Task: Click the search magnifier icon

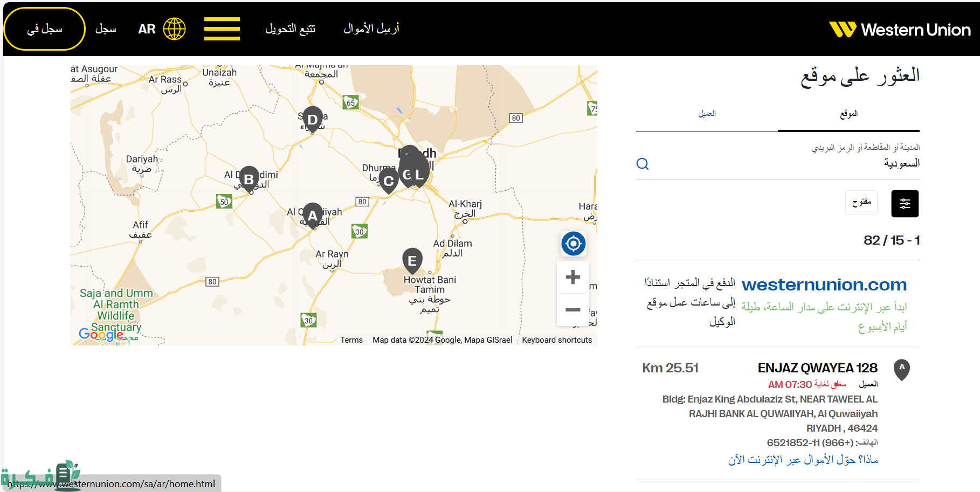Action: pyautogui.click(x=643, y=164)
